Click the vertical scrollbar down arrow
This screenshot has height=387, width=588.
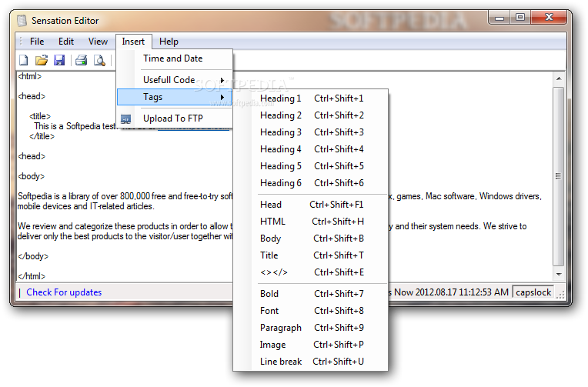pyautogui.click(x=559, y=274)
